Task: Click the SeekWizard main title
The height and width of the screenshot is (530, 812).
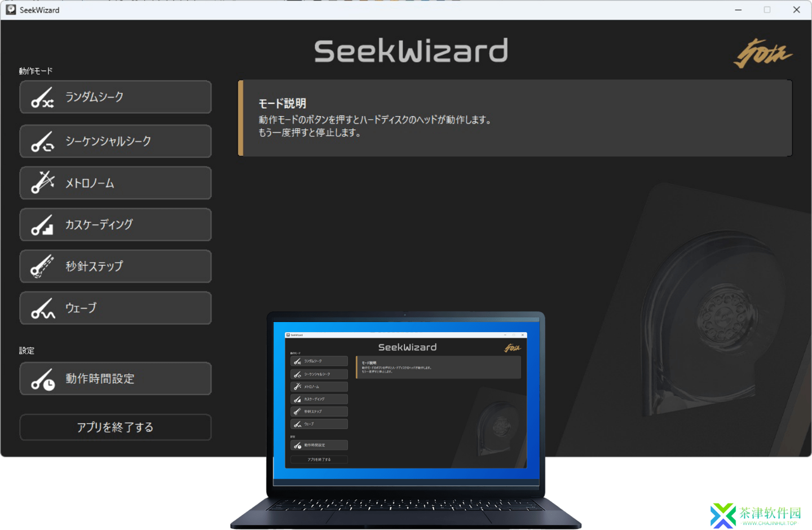Action: pos(411,51)
